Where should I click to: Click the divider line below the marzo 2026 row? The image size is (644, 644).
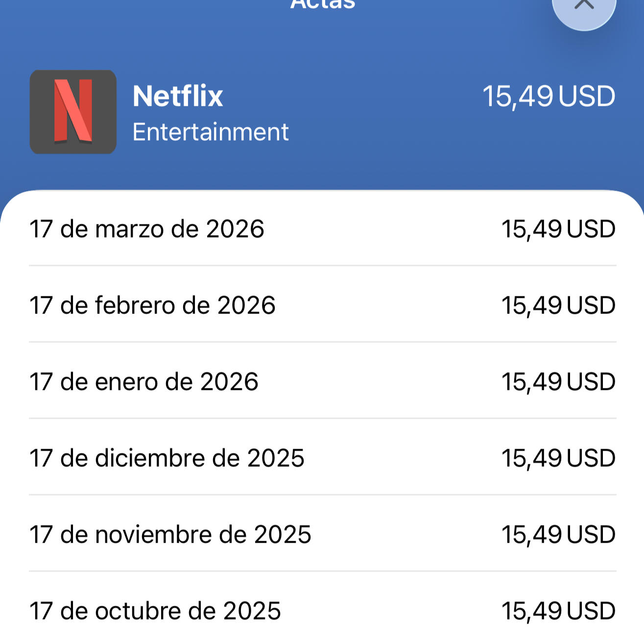pyautogui.click(x=322, y=266)
